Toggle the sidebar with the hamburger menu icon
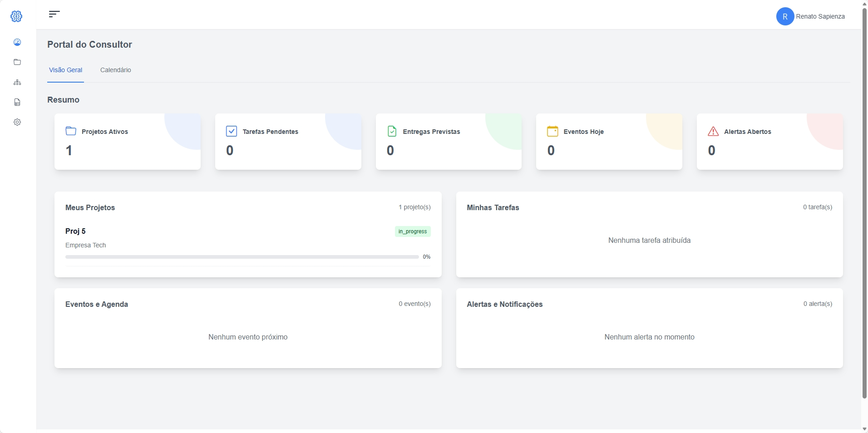The height and width of the screenshot is (433, 868). (54, 14)
